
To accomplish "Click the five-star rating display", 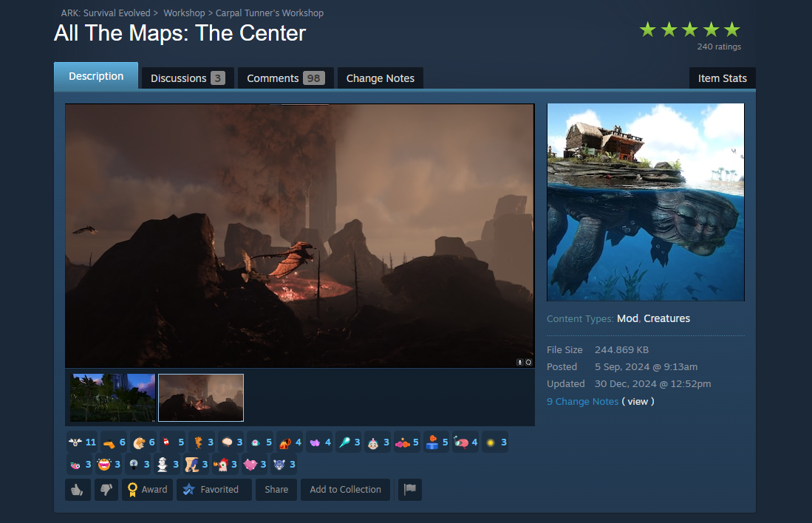I will (x=690, y=30).
